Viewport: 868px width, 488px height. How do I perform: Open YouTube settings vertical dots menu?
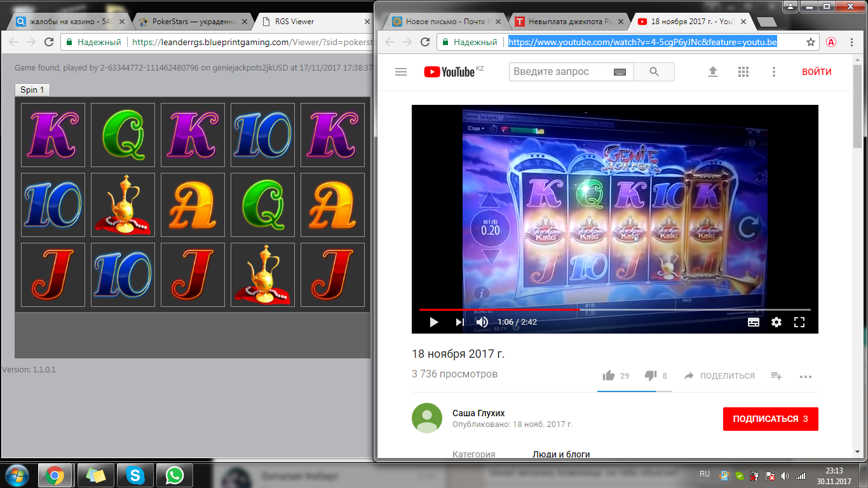773,72
